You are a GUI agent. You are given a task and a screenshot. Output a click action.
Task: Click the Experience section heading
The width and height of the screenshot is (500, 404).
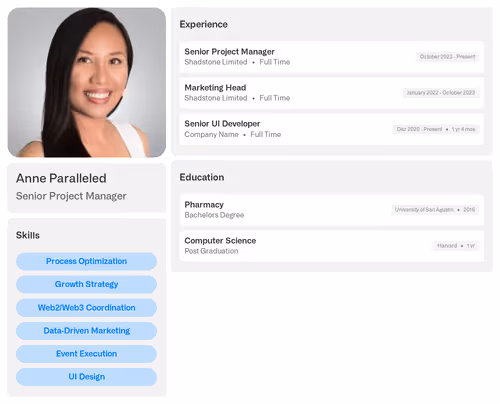pos(204,24)
